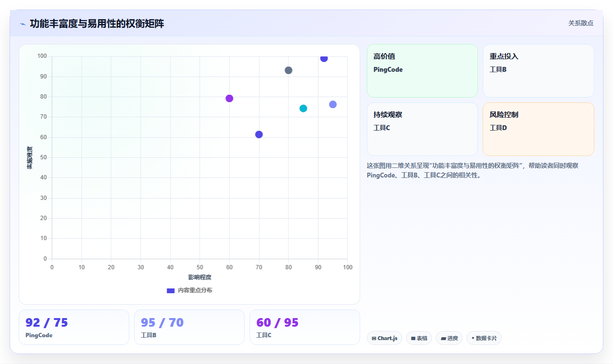Select the Chart.js tag chip

point(385,338)
